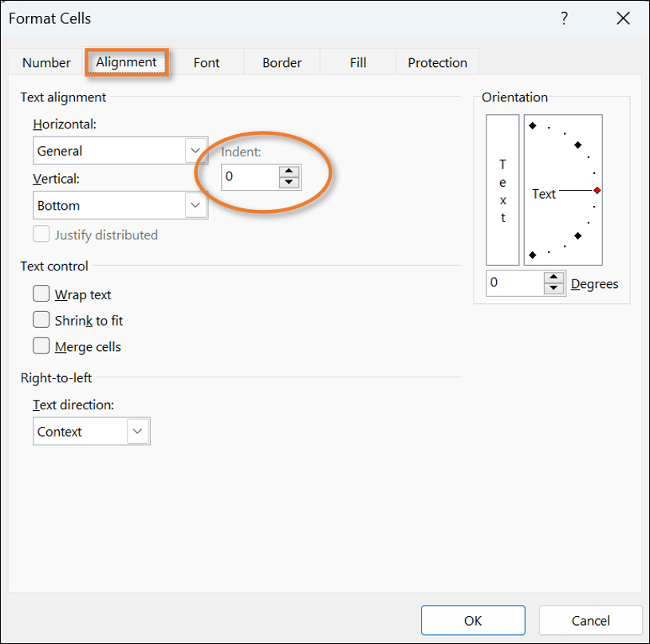Increase Degrees with the up spinner arrow
This screenshot has width=650, height=644.
click(x=553, y=278)
